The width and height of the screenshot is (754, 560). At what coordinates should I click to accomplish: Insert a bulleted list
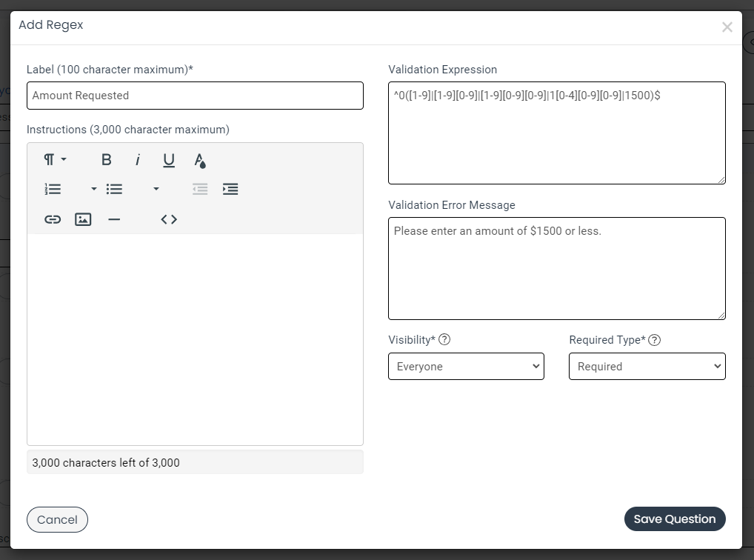[x=114, y=190]
